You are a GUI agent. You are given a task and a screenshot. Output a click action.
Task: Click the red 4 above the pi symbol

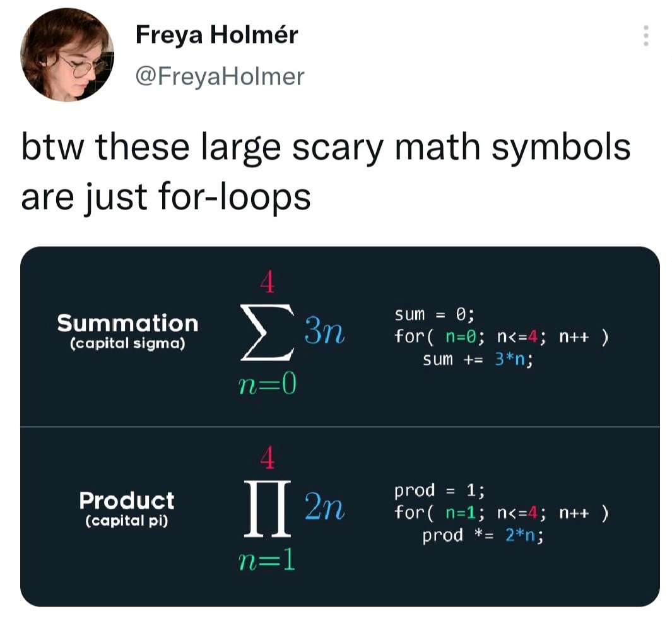tap(267, 459)
